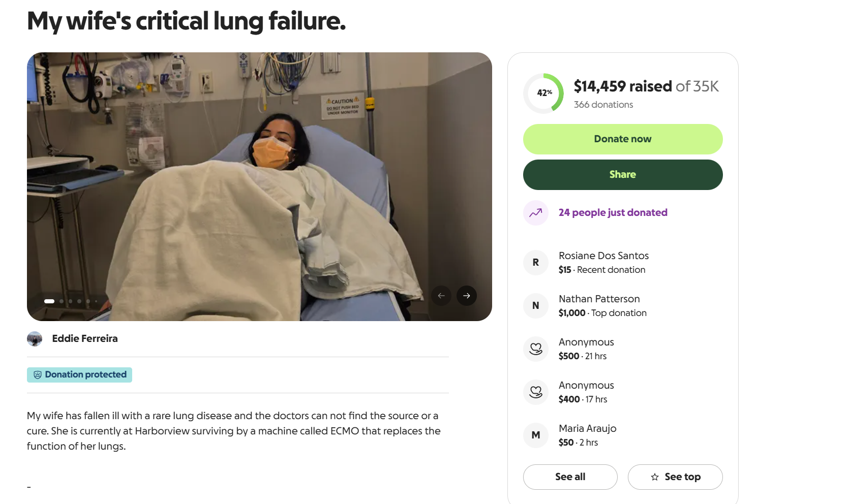The height and width of the screenshot is (504, 848).
Task: Open the 24 people just donated link
Action: point(613,213)
